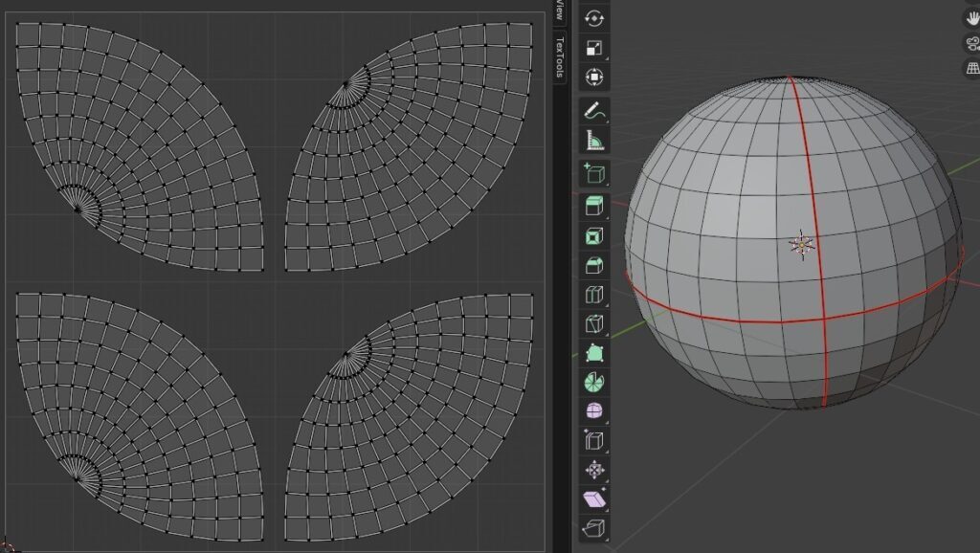Activate the Edge Slide tool
980x553 pixels.
coord(593,440)
